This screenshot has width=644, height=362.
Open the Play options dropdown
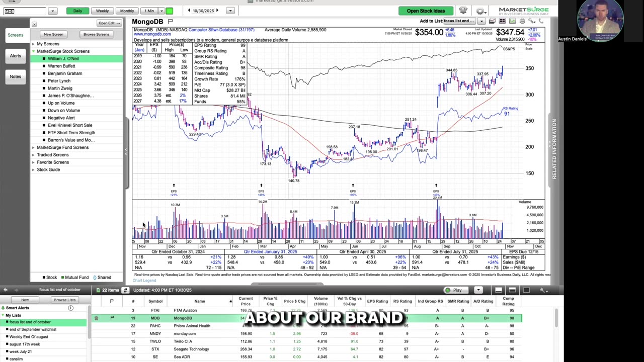[x=478, y=290]
